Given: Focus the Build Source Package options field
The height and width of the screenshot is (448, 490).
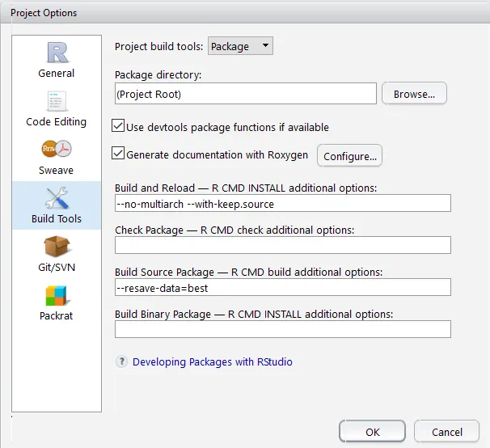Looking at the screenshot, I should point(283,287).
